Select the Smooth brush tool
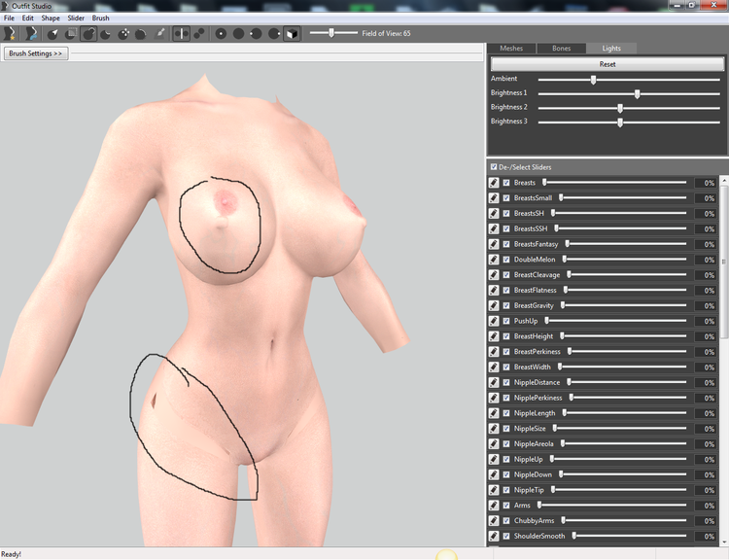Viewport: 729px width, 560px height. tap(141, 33)
